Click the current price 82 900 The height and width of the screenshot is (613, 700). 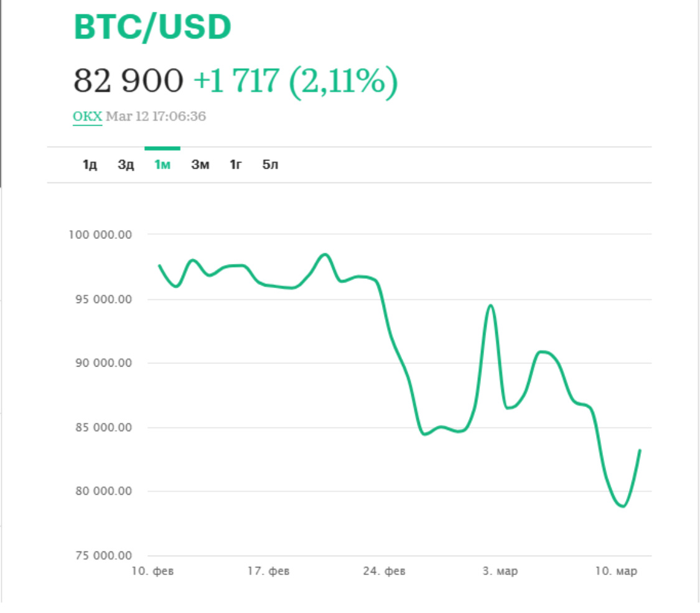click(128, 80)
